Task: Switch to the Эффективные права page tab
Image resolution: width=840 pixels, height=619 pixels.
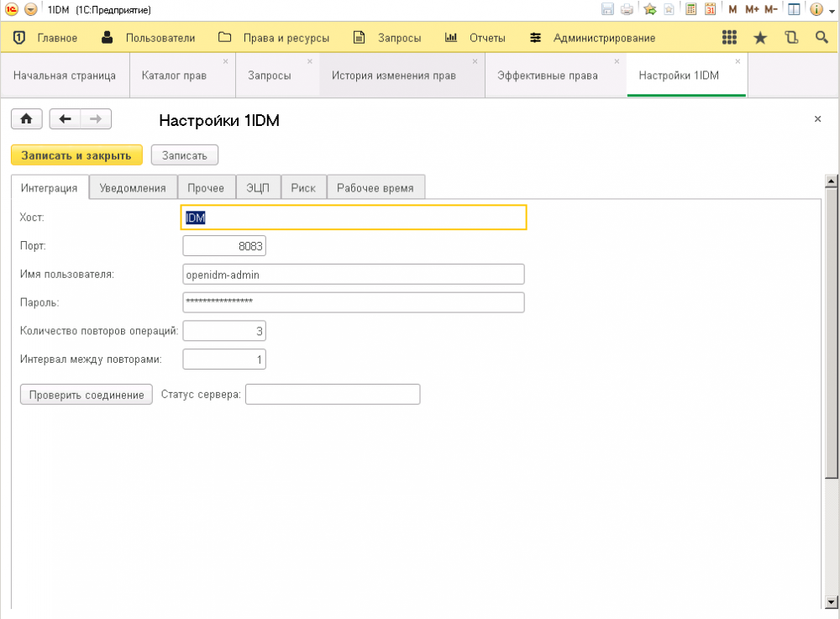Action: [547, 76]
